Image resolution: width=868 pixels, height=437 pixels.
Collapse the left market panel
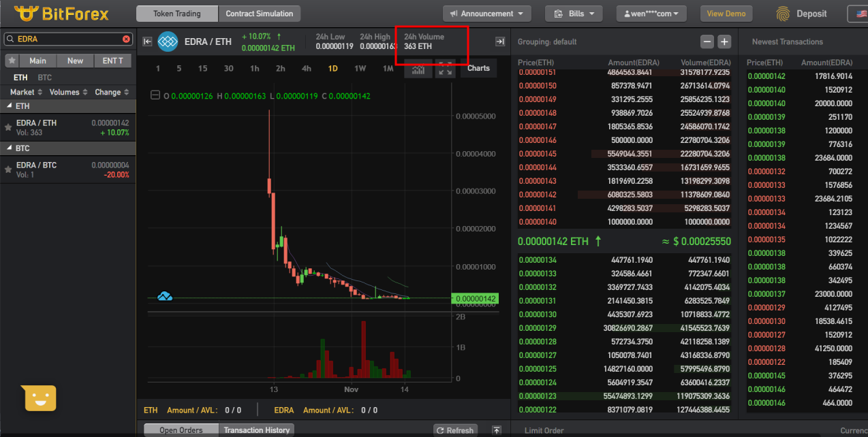click(147, 42)
